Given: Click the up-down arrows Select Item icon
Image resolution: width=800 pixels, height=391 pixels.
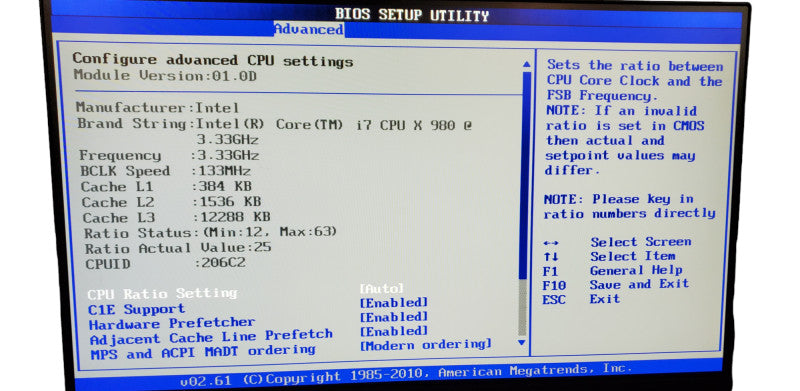Looking at the screenshot, I should 551,257.
